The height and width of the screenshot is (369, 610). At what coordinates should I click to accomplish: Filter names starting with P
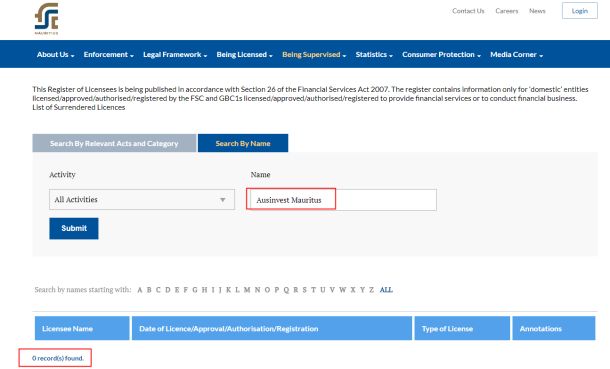tap(277, 290)
